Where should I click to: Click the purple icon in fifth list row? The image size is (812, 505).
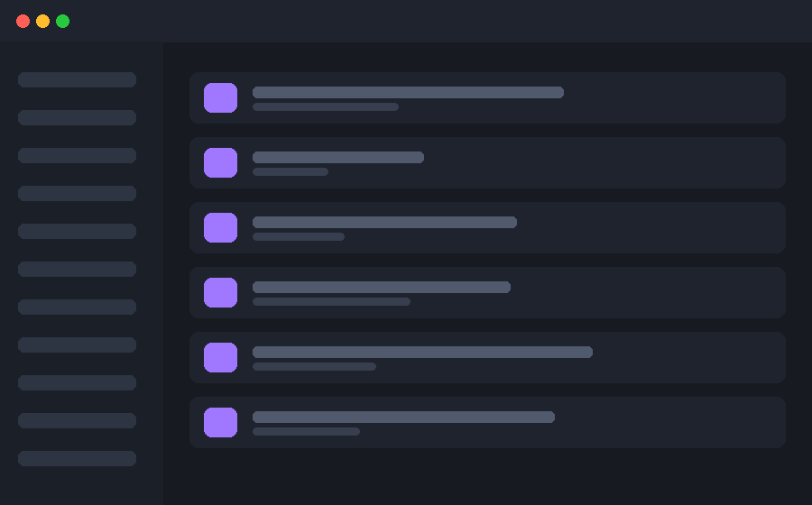click(221, 357)
